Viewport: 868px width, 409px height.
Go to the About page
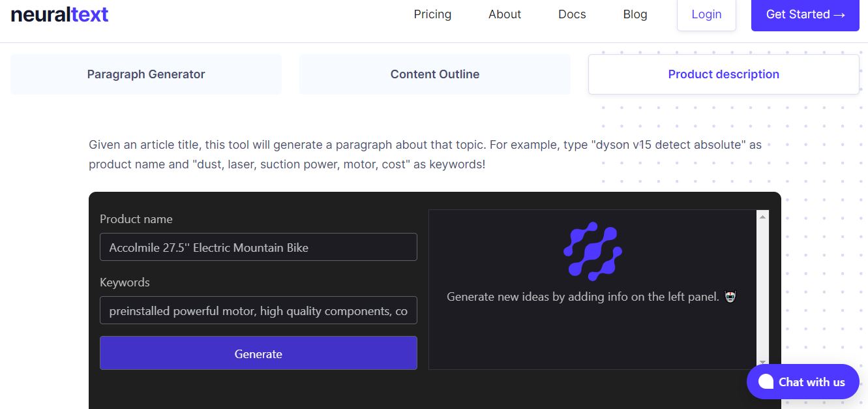coord(505,14)
